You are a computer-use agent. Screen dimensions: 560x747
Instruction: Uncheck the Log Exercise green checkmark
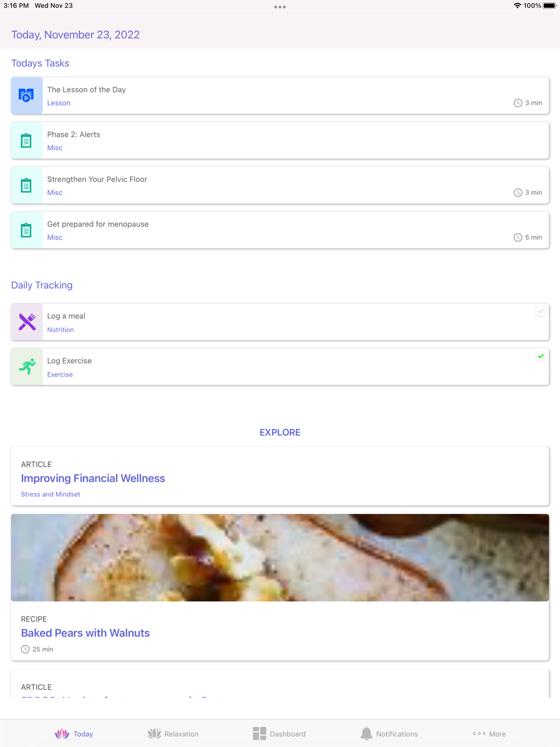540,356
